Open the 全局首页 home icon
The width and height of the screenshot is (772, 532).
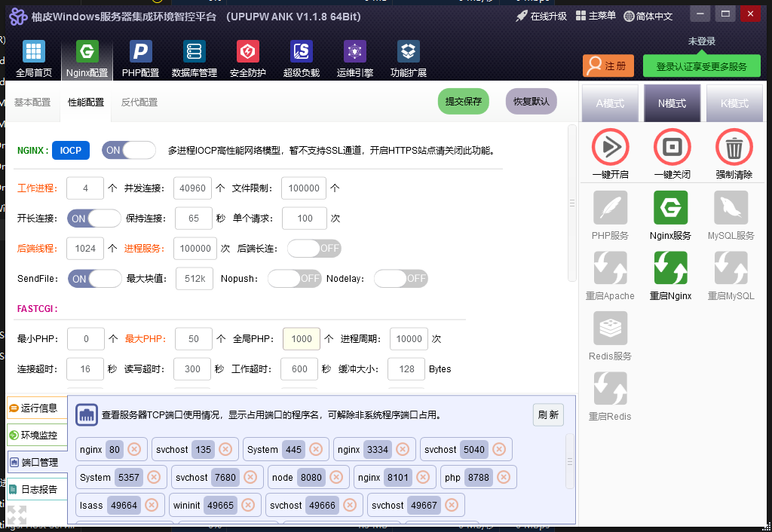coord(33,52)
